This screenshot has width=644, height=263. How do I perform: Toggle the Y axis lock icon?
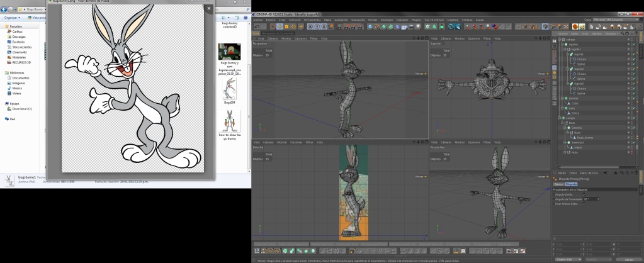point(317,26)
